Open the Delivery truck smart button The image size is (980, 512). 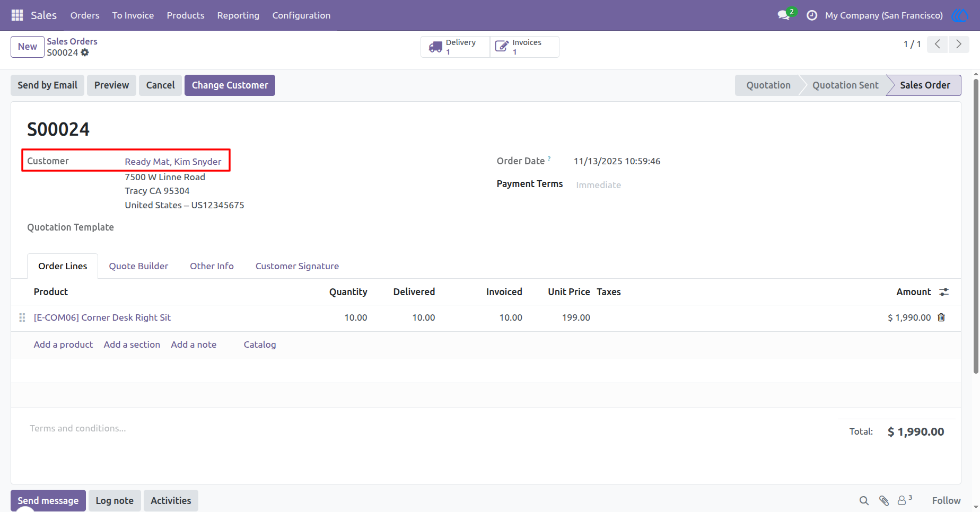(x=455, y=47)
